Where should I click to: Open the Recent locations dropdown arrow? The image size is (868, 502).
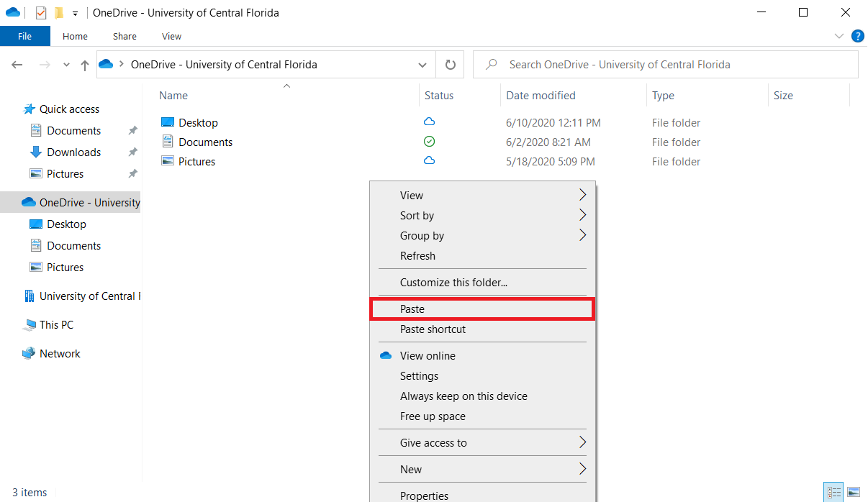pyautogui.click(x=66, y=65)
